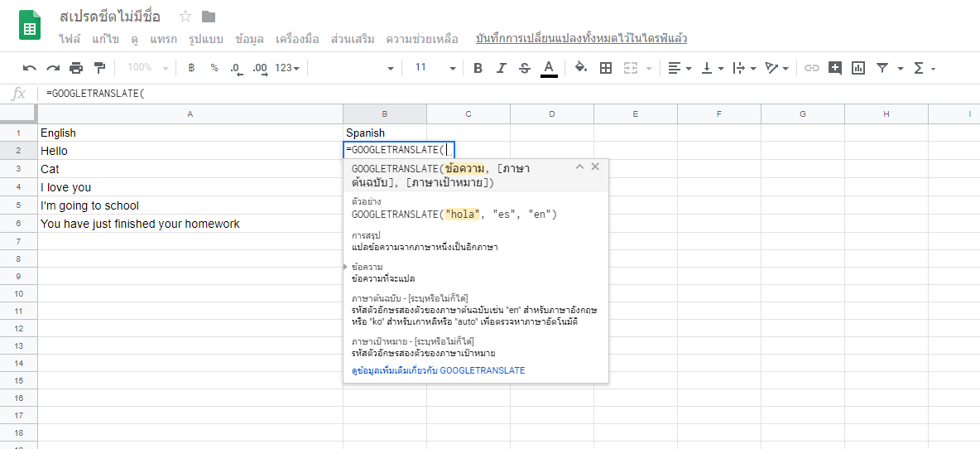Viewport: 980px width, 449px height.
Task: Toggle italic formatting
Action: point(501,68)
